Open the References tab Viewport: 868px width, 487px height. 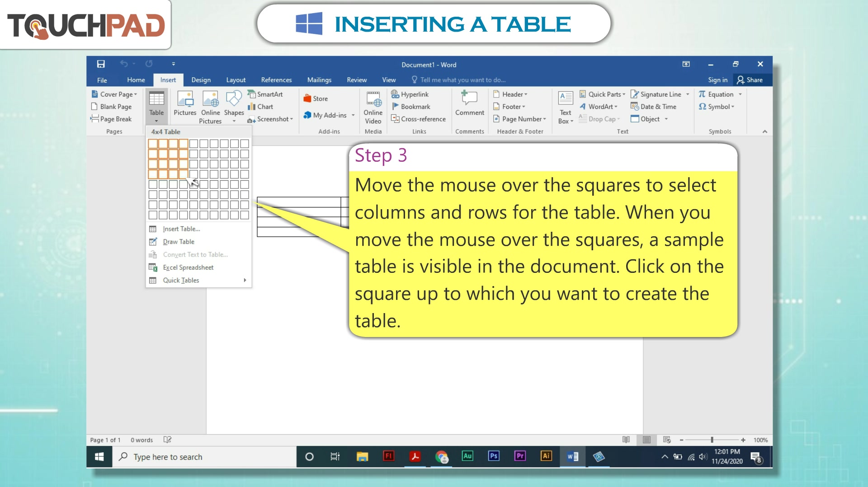click(x=276, y=80)
